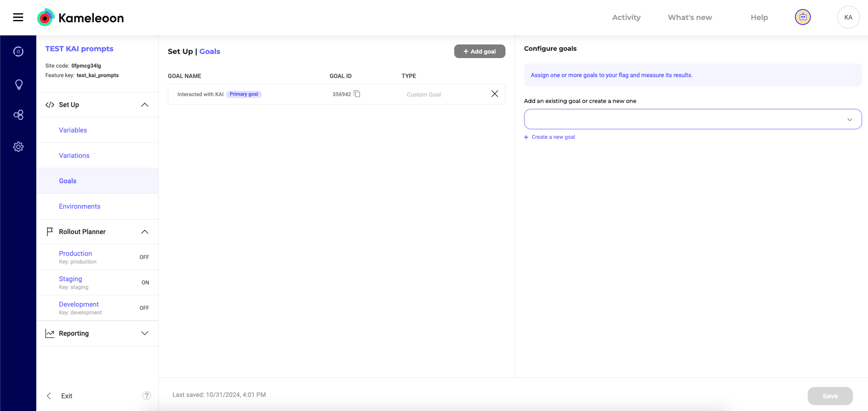Collapse the Rollout Planner section
The width and height of the screenshot is (868, 411).
click(x=145, y=232)
